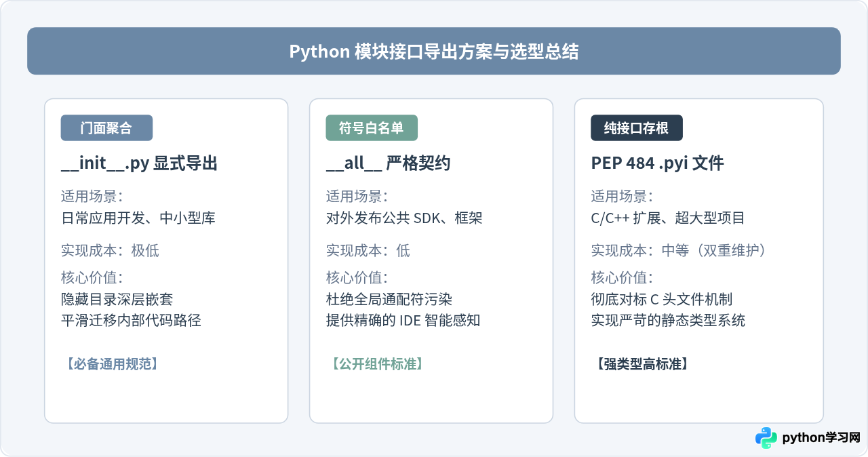Viewport: 868px width, 457px height.
Task: Select the 门面聚合 badge
Action: [106, 127]
